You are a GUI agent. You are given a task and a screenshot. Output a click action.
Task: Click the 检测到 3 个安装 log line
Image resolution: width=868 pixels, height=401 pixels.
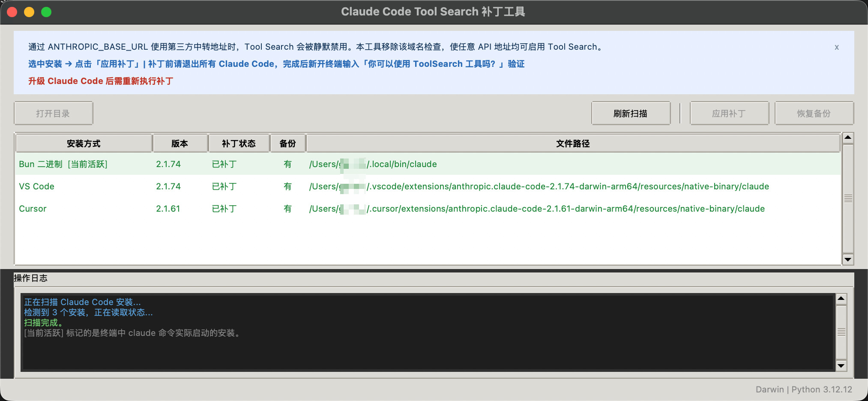coord(88,312)
